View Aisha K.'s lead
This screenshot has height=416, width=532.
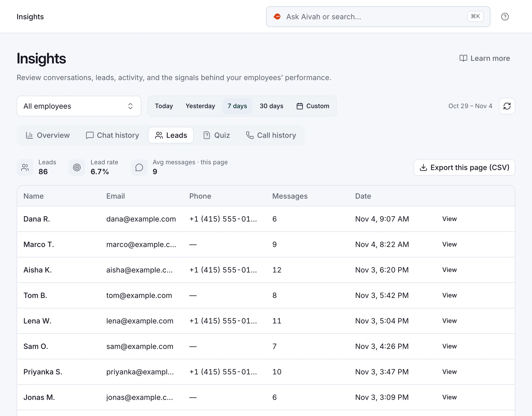coord(449,270)
